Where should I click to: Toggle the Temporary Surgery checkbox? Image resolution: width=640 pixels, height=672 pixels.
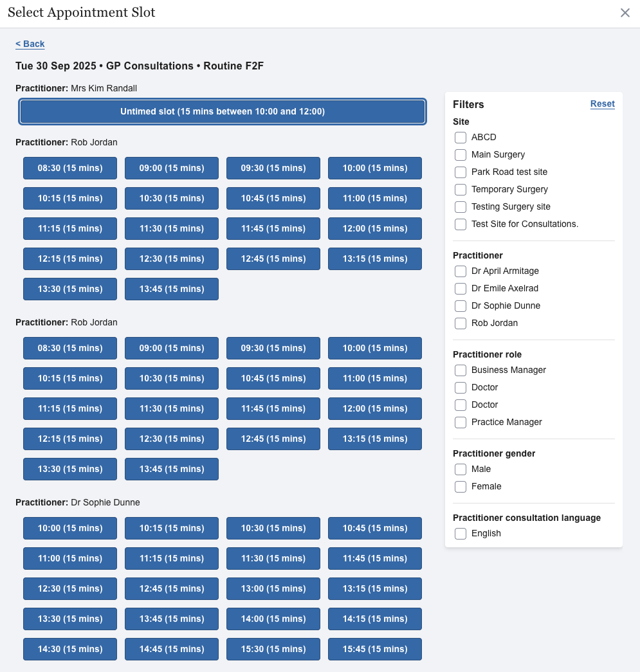click(461, 190)
